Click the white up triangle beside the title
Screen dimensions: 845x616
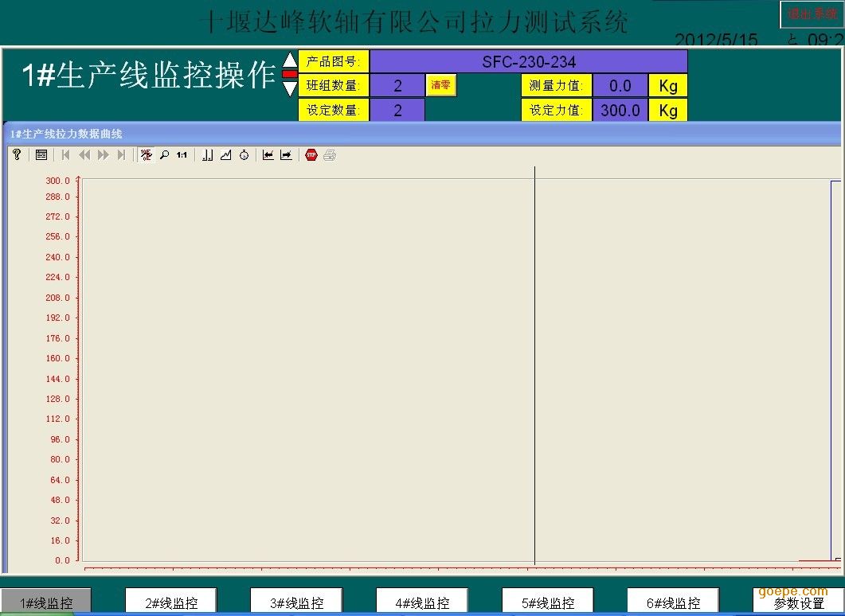290,60
